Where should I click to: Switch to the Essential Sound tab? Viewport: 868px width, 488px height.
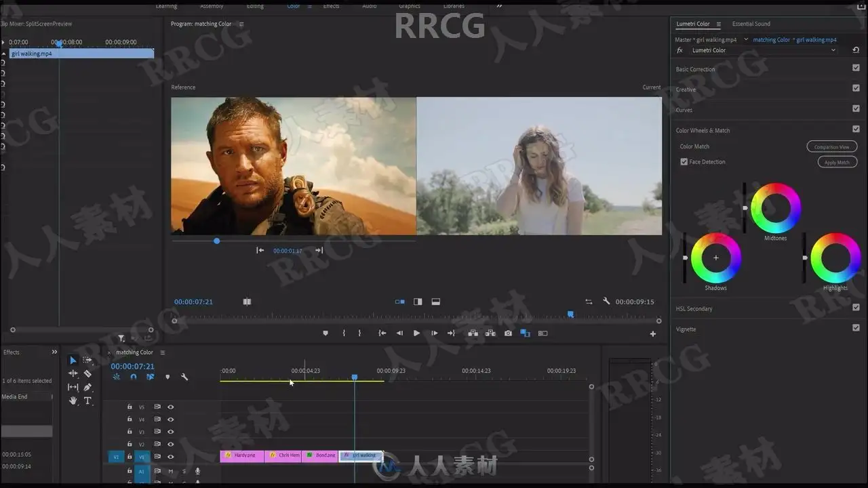click(x=751, y=24)
